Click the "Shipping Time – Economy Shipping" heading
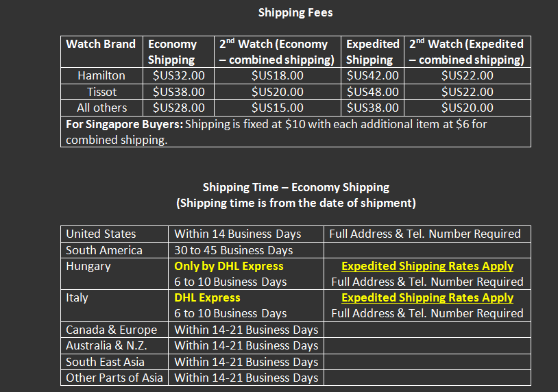 295,188
